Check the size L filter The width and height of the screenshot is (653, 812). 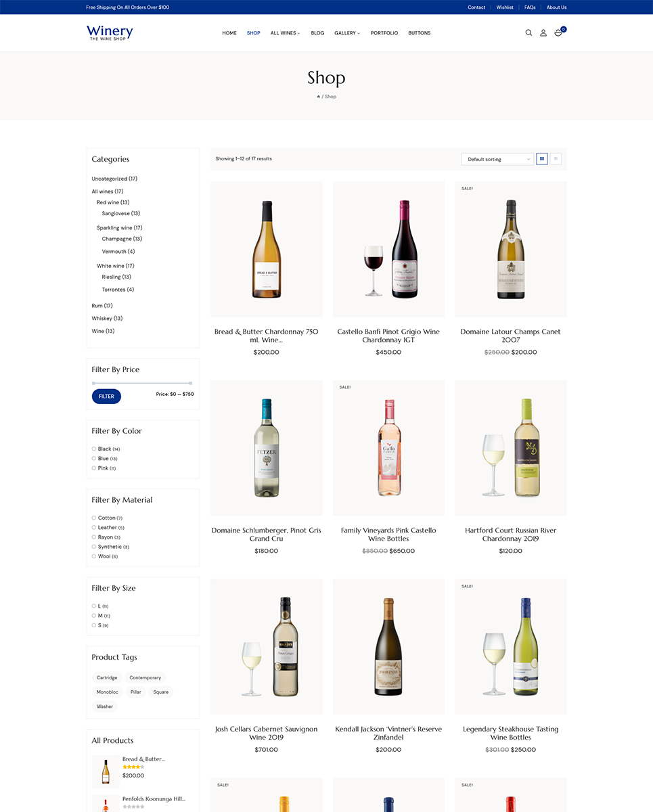pyautogui.click(x=94, y=606)
